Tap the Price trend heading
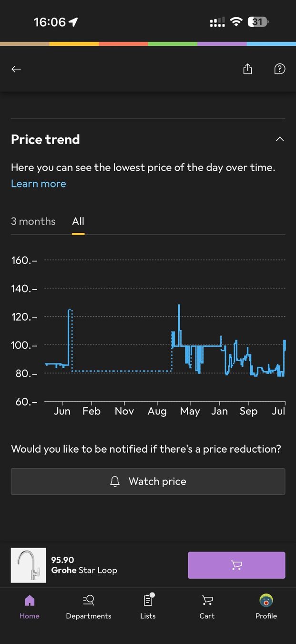The height and width of the screenshot is (644, 296). (45, 140)
